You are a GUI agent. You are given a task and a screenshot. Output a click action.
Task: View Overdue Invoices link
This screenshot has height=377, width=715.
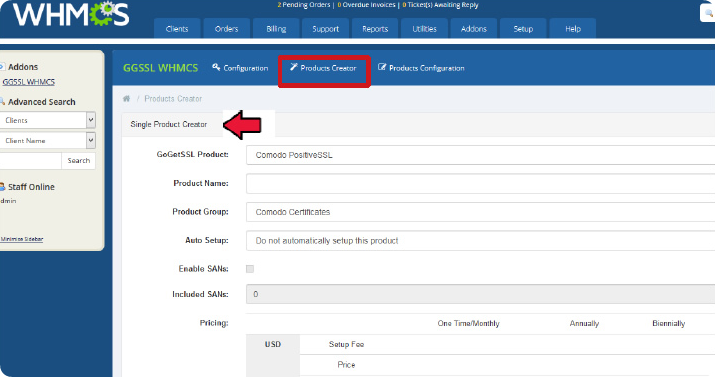pyautogui.click(x=367, y=5)
